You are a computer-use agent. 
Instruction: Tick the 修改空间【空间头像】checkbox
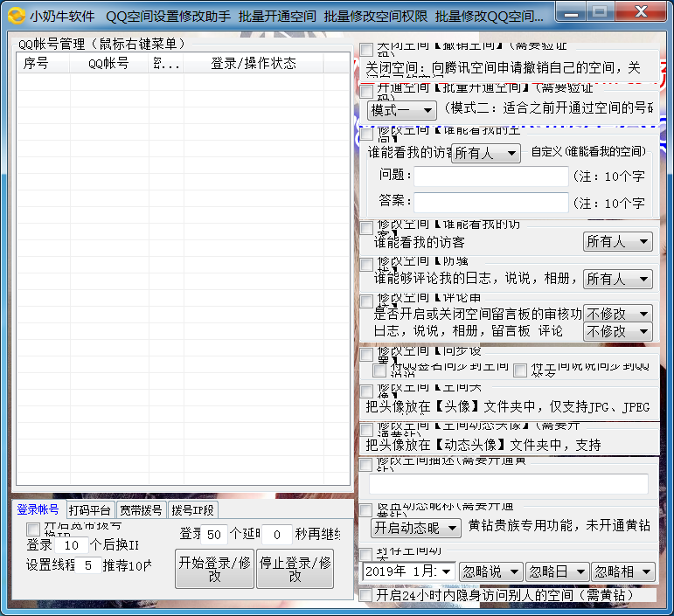point(366,391)
